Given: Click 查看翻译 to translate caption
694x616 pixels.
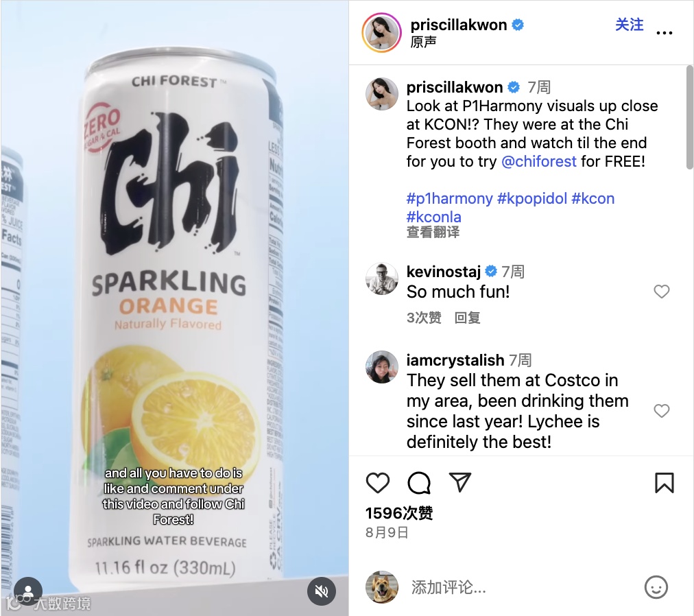Looking at the screenshot, I should tap(433, 232).
